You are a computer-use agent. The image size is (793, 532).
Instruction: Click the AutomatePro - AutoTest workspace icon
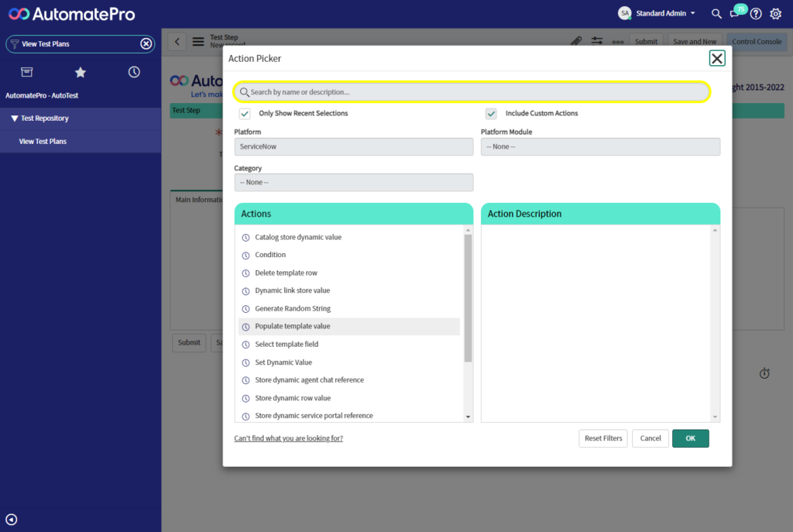(26, 71)
